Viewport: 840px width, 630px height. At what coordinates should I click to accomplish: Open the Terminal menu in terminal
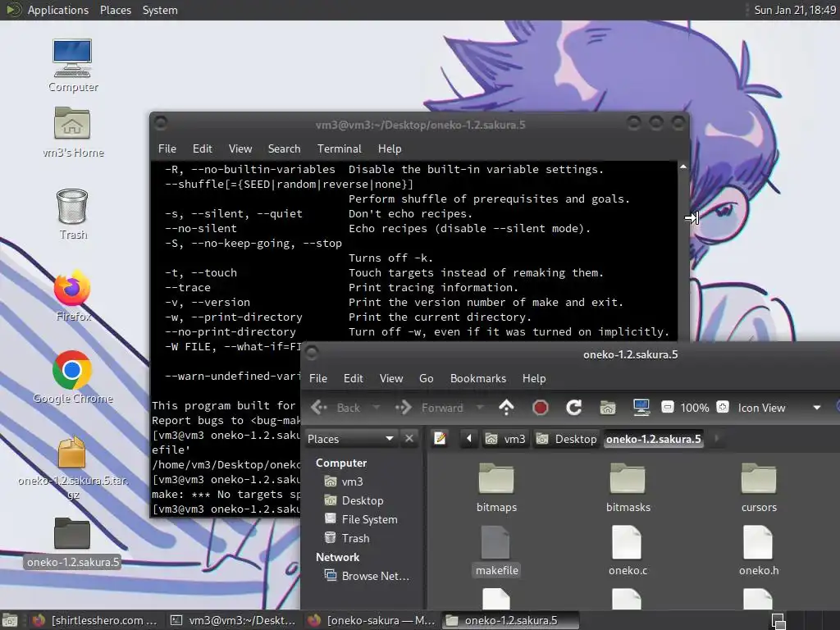339,148
